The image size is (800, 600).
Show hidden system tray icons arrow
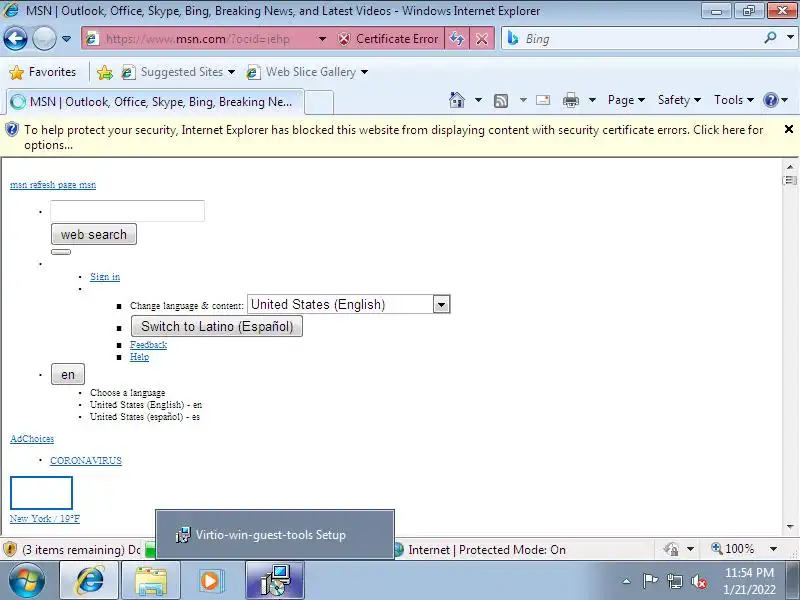[627, 581]
